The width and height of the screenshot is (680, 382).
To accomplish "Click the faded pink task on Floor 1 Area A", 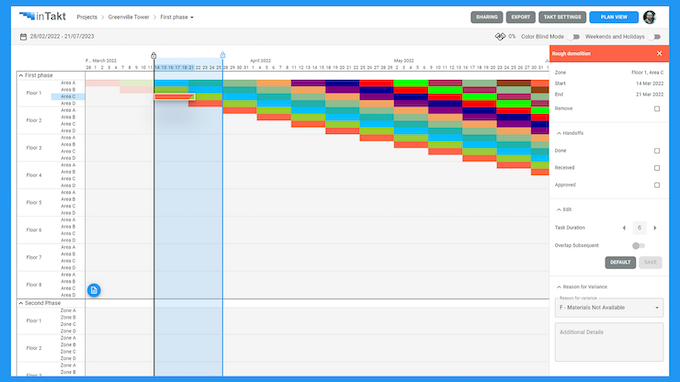I will coord(102,83).
